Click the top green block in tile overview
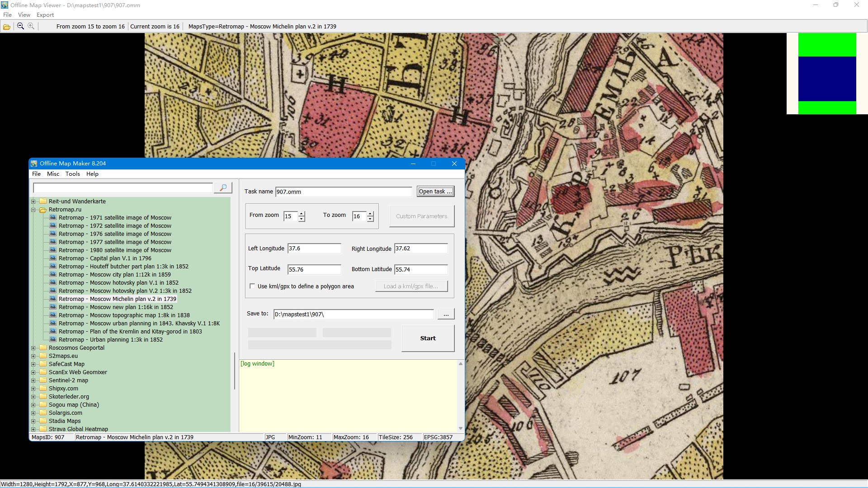868x488 pixels. [x=827, y=45]
